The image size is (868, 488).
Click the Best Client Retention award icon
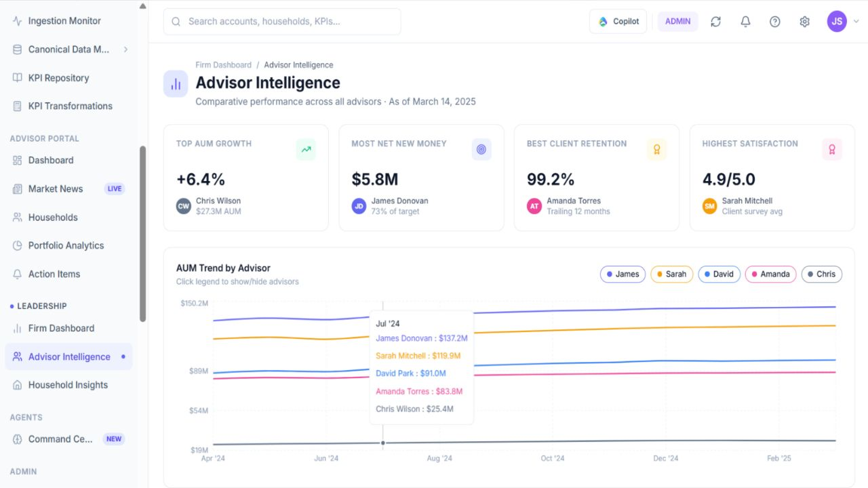[x=656, y=149]
